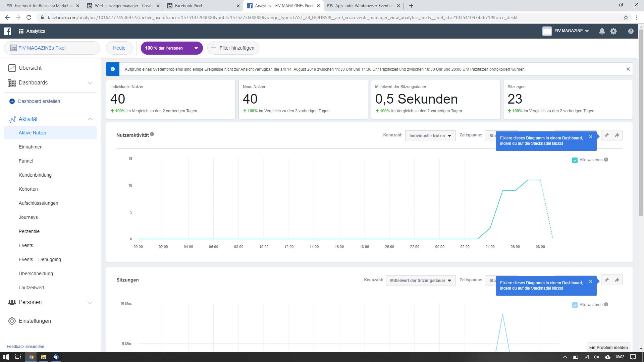
Task: Open the Analytics apps grid menu
Action: (21, 31)
